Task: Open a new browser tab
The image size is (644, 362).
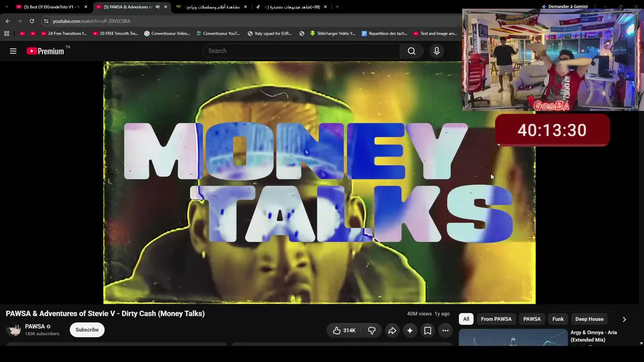Action: tap(337, 7)
